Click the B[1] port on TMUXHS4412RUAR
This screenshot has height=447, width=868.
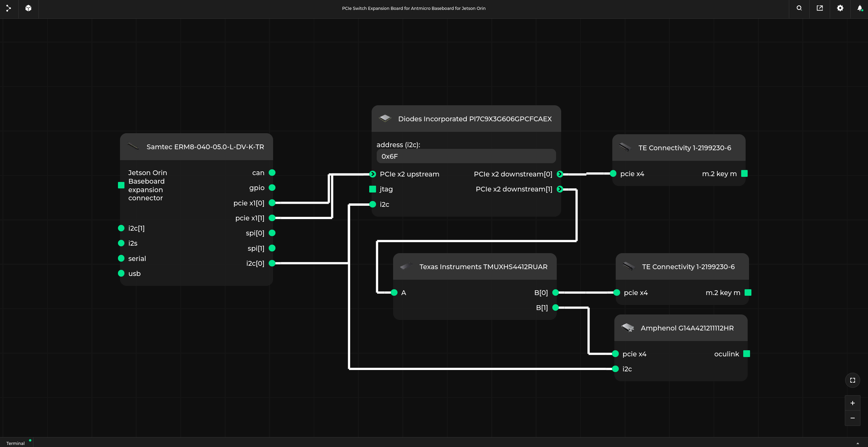click(555, 308)
